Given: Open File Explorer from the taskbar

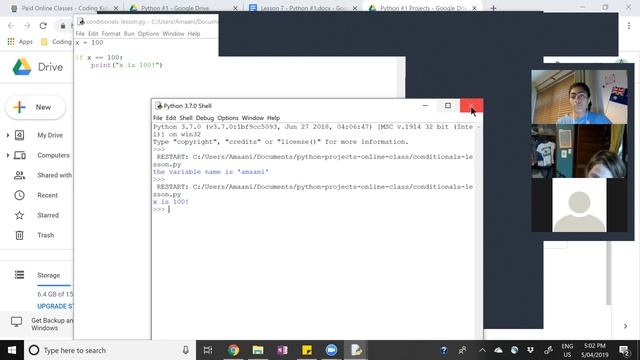Looking at the screenshot, I should [258, 350].
